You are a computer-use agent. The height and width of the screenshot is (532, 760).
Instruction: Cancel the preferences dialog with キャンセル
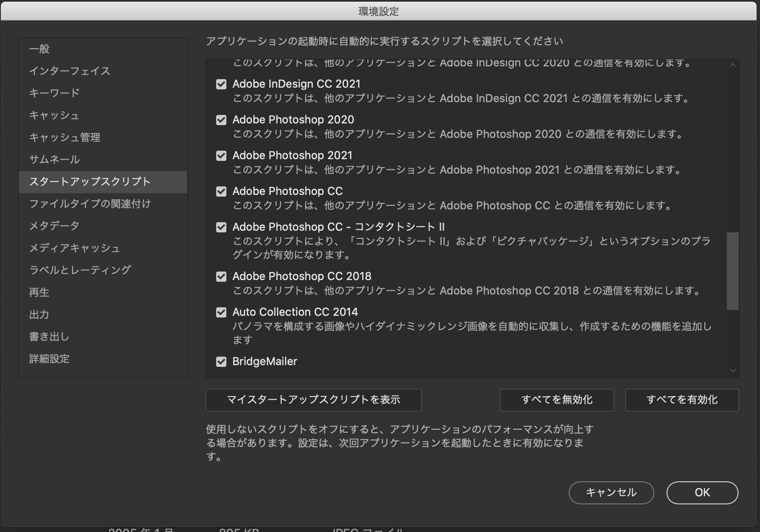[611, 492]
